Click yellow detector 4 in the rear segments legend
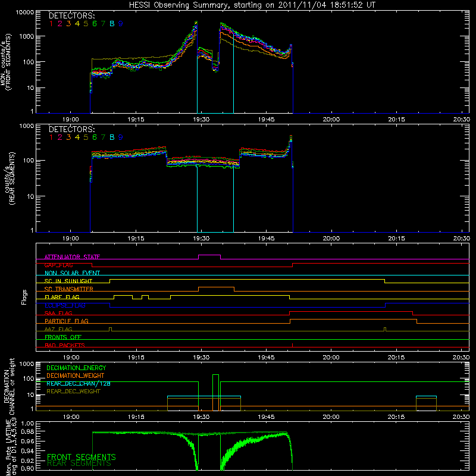Viewport: 476px width, 476px height. 77,137
